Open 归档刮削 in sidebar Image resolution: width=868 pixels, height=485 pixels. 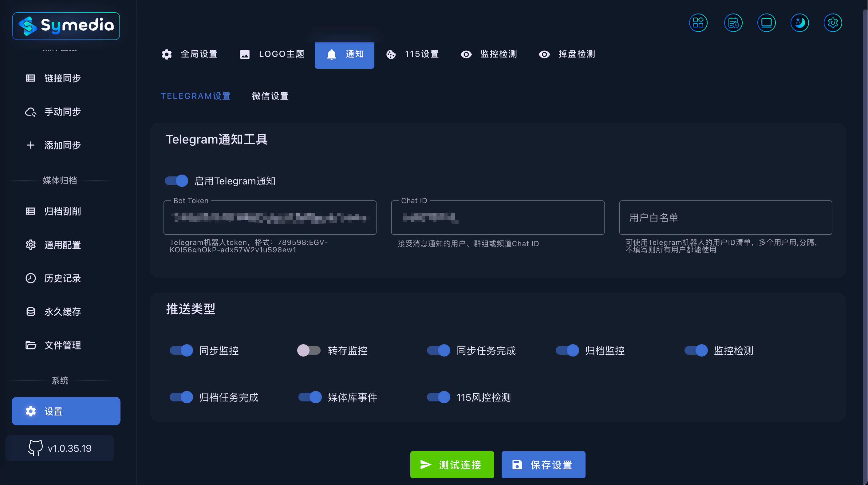(66, 211)
